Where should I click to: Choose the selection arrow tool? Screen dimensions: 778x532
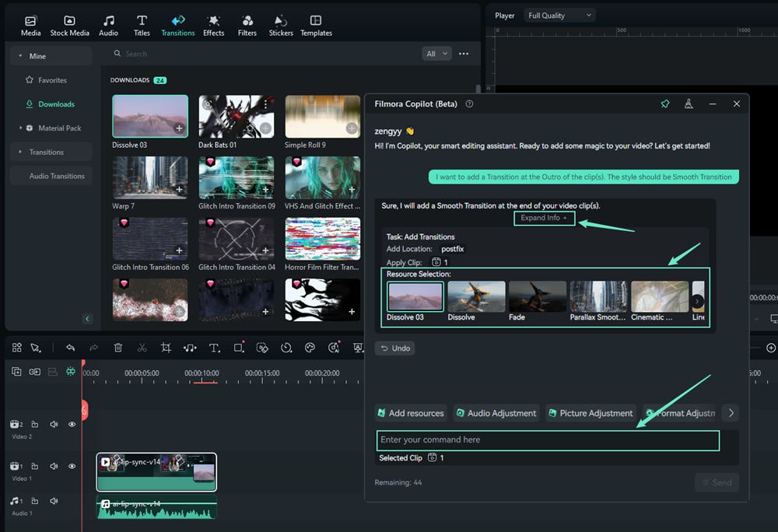coord(36,348)
